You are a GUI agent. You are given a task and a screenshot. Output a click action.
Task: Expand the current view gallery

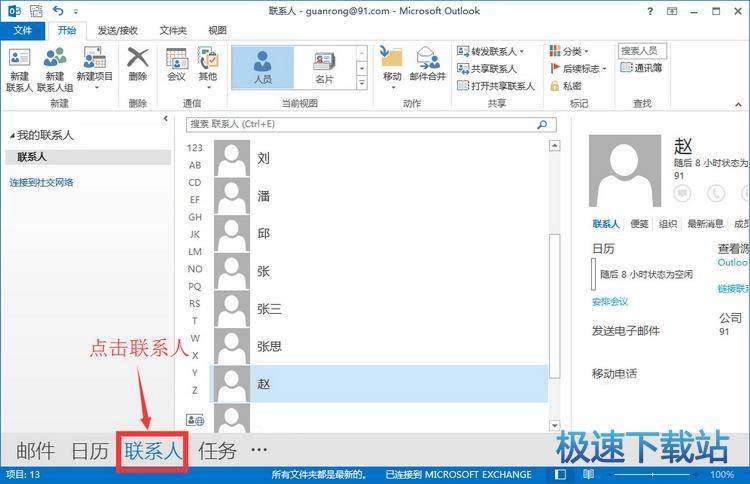[362, 84]
